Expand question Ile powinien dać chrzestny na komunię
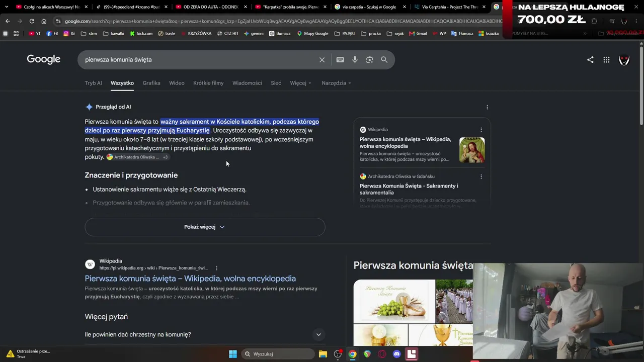 click(x=205, y=334)
